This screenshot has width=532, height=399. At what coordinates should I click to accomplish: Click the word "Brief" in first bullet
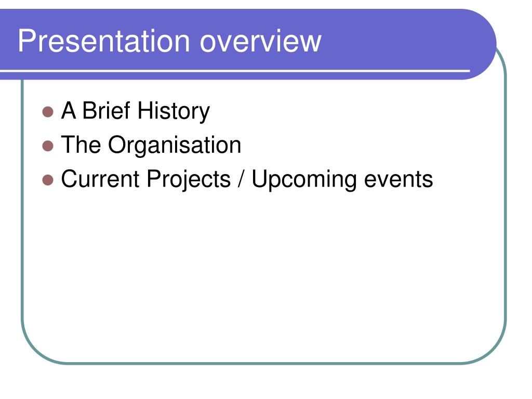(106, 110)
